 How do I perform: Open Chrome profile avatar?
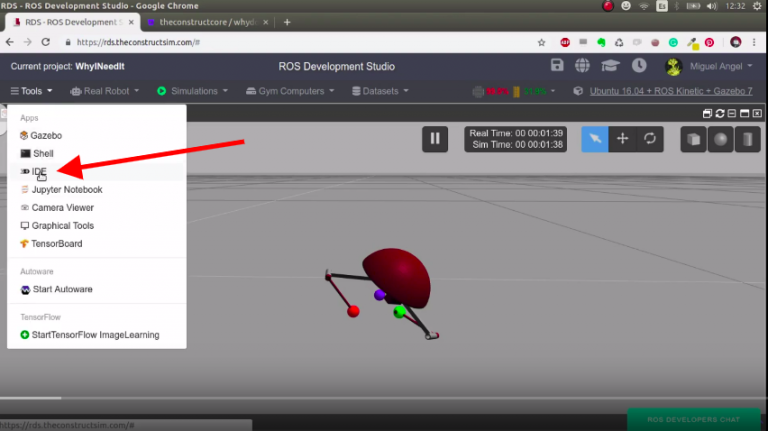tap(736, 43)
